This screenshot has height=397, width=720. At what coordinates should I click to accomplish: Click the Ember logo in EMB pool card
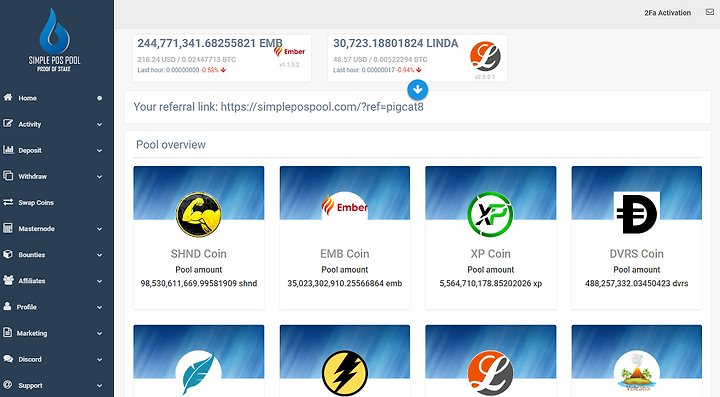344,207
